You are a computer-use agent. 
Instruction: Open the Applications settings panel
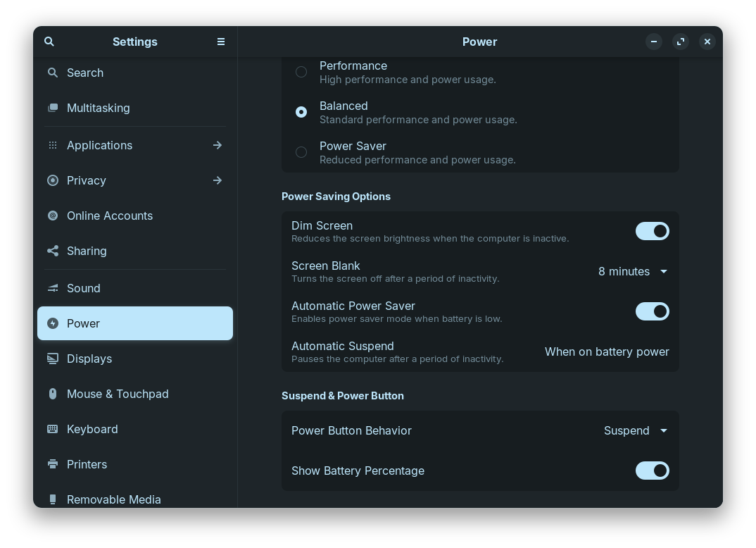(x=135, y=145)
